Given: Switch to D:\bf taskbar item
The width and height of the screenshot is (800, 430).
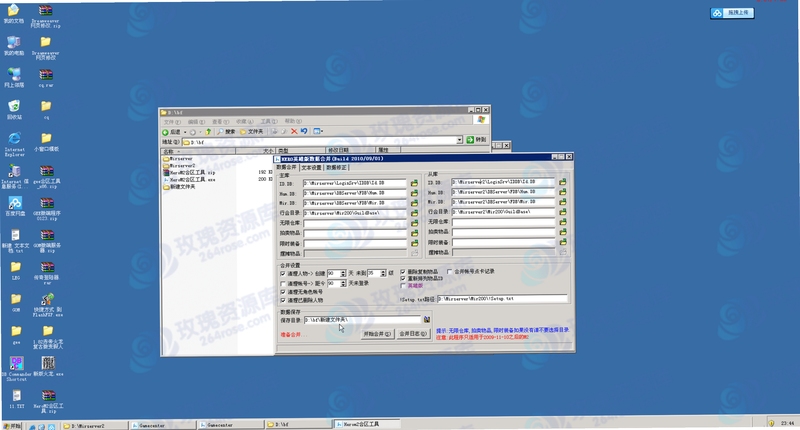Looking at the screenshot, I should pyautogui.click(x=297, y=424).
